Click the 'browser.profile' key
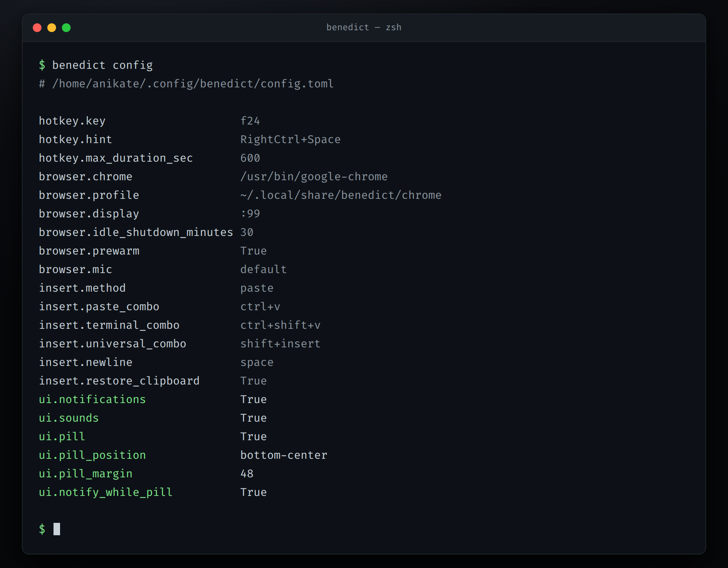This screenshot has width=728, height=568. click(x=89, y=195)
